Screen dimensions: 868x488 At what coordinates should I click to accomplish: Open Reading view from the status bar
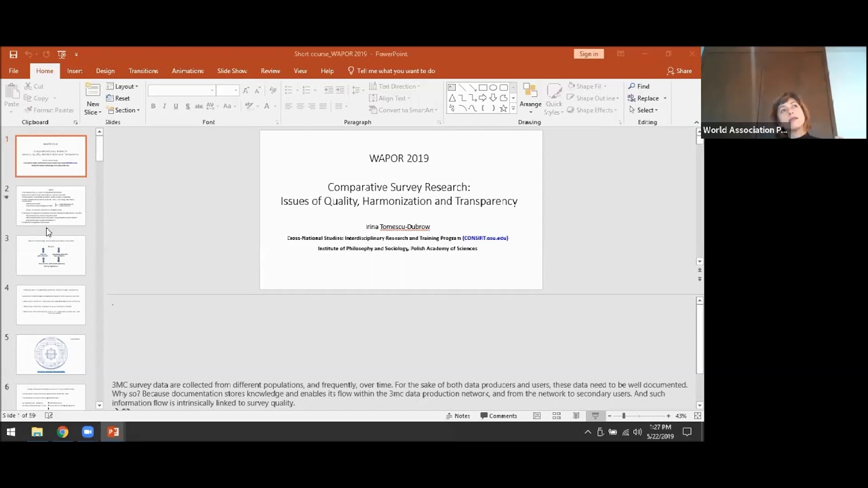click(576, 415)
